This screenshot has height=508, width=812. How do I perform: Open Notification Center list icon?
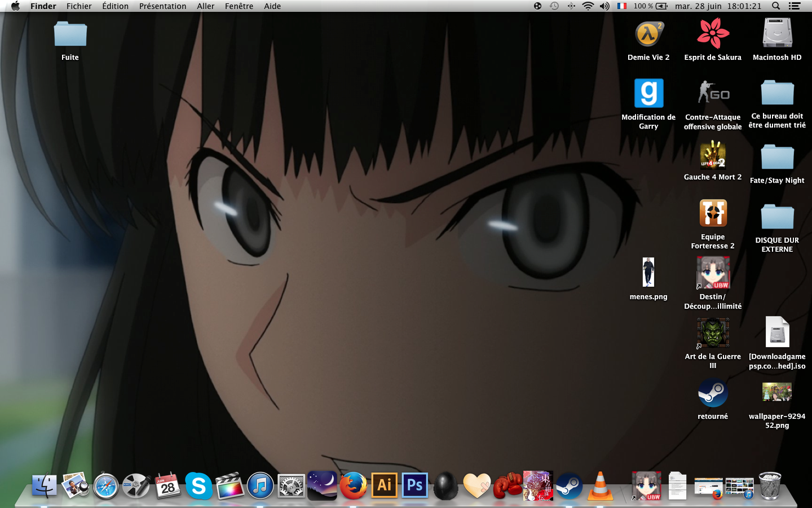(795, 6)
